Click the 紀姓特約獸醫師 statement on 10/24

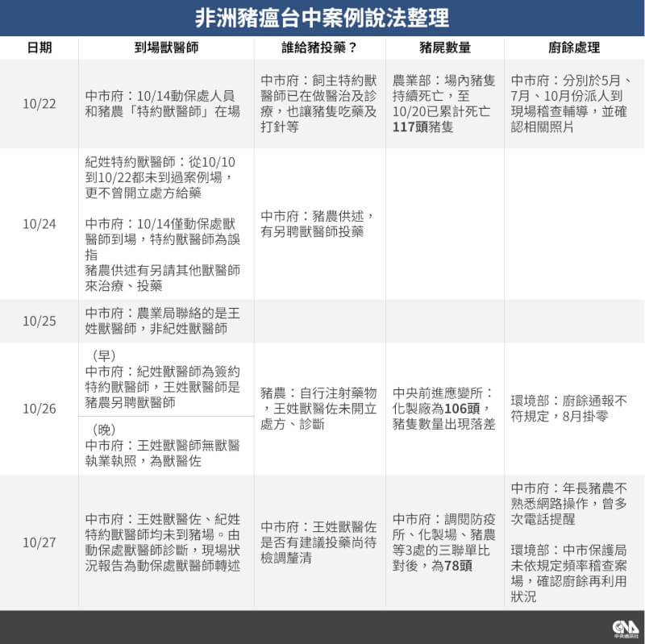pyautogui.click(x=165, y=177)
